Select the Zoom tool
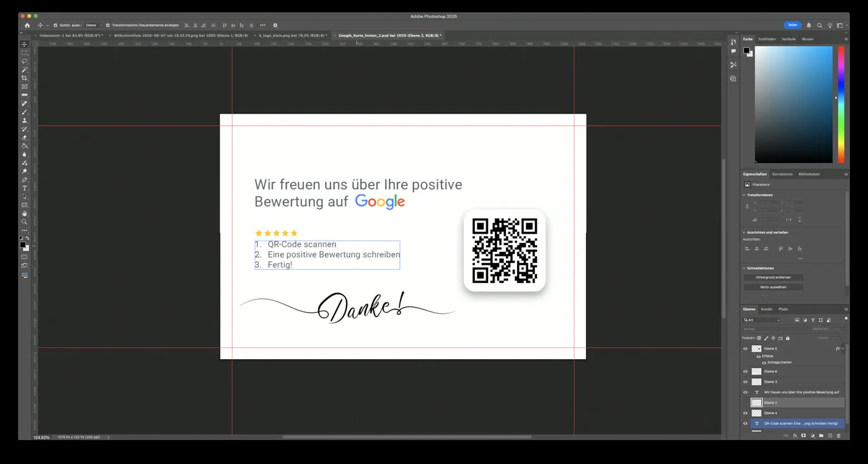The image size is (868, 464). (x=25, y=222)
